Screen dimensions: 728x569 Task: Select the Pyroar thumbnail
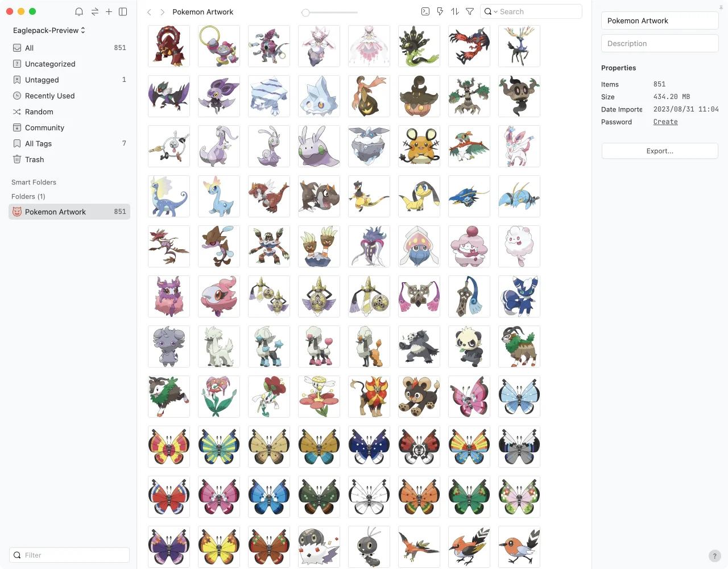click(369, 397)
